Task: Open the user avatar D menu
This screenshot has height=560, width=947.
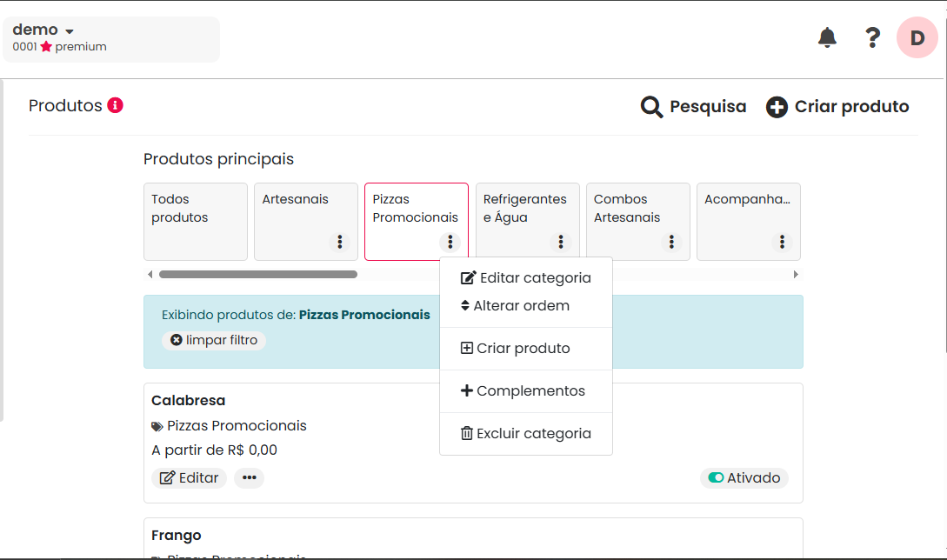Action: click(x=917, y=37)
